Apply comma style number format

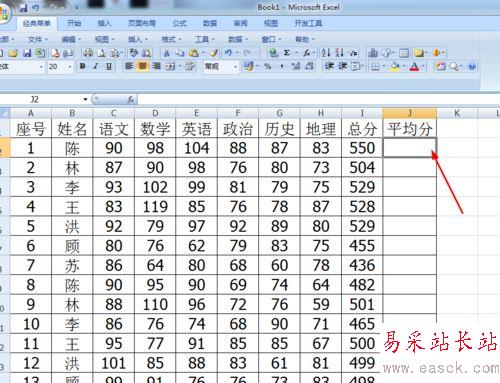[282, 66]
